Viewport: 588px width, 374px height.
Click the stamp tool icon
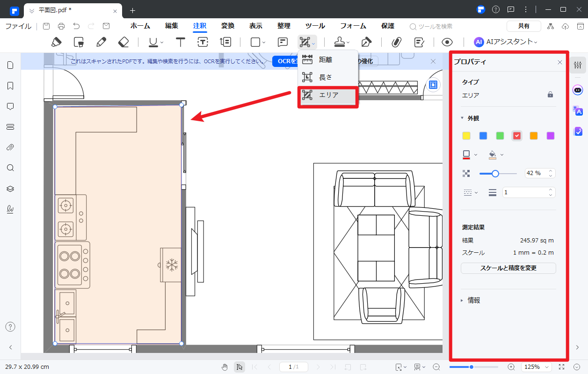click(x=339, y=42)
